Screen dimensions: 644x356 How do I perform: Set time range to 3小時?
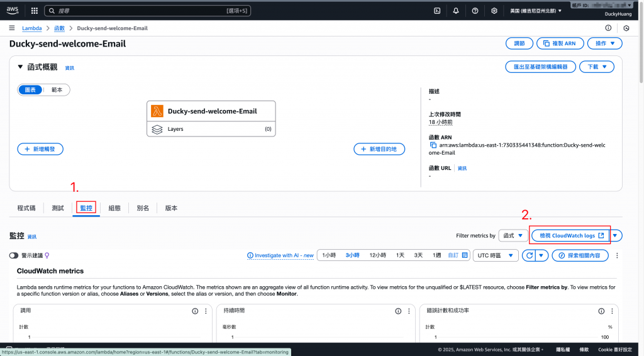pyautogui.click(x=352, y=255)
